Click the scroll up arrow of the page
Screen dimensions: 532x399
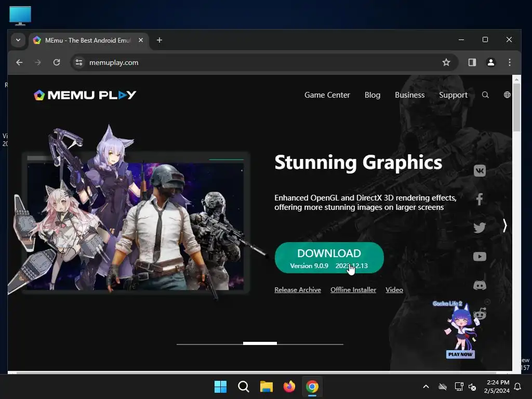(516, 79)
